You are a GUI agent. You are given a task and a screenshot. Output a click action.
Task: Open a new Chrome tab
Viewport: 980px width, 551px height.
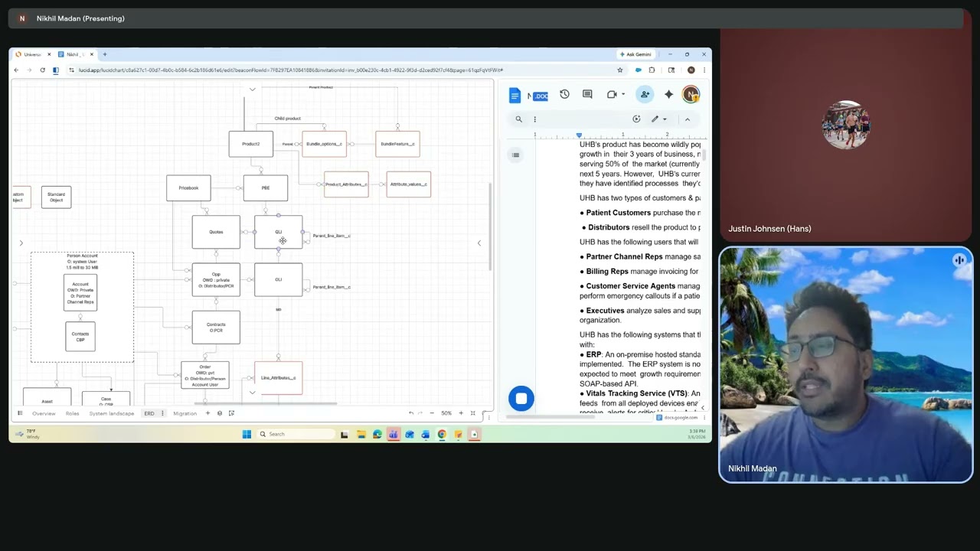click(x=105, y=54)
